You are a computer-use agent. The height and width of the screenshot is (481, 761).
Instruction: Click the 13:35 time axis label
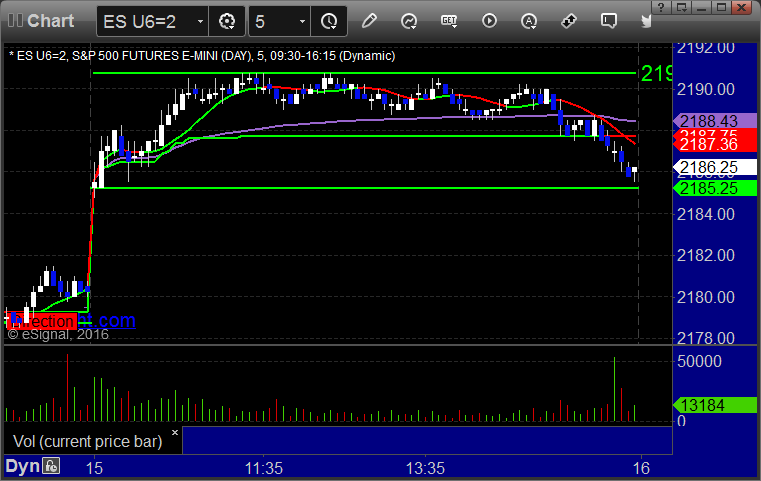pyautogui.click(x=425, y=468)
